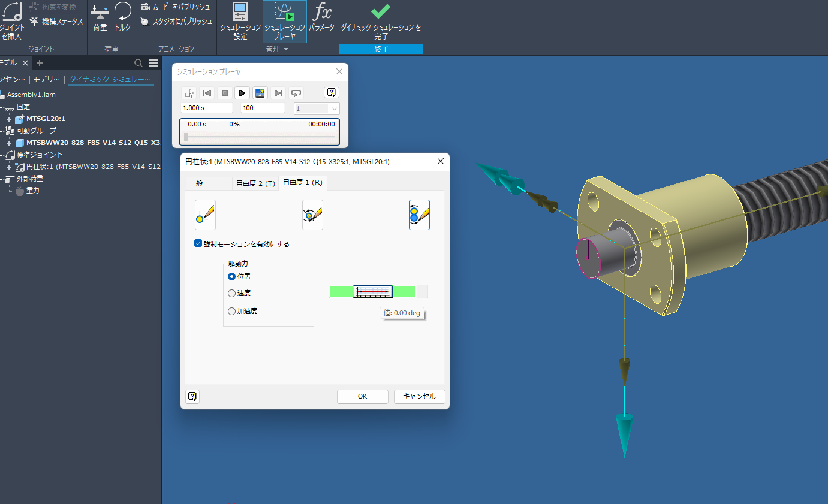Click the edit initial conditions icon, far left
828x504 pixels.
205,215
